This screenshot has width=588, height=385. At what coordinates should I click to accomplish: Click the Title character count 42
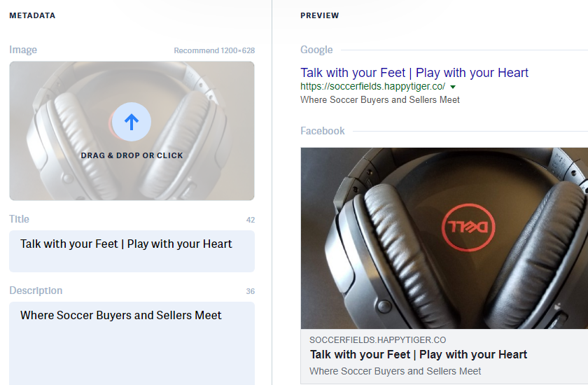coord(251,220)
